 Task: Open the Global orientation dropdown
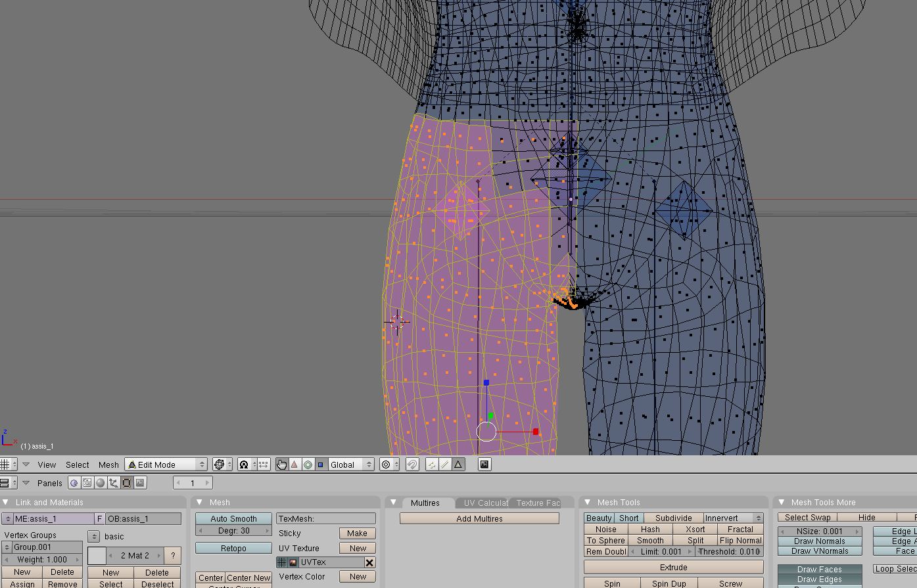click(x=351, y=464)
